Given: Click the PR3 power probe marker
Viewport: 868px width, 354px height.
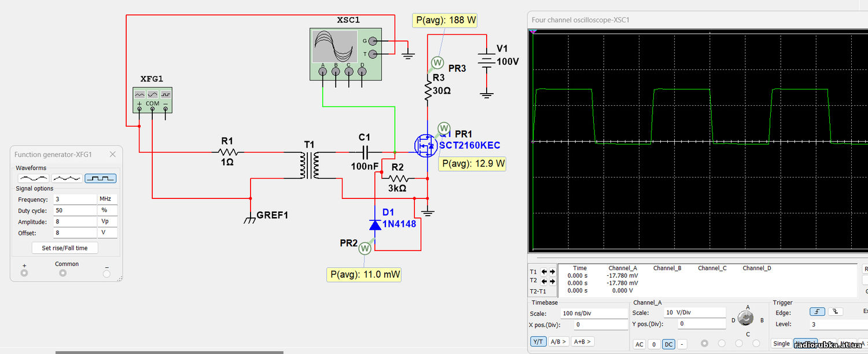Looking at the screenshot, I should (x=437, y=62).
